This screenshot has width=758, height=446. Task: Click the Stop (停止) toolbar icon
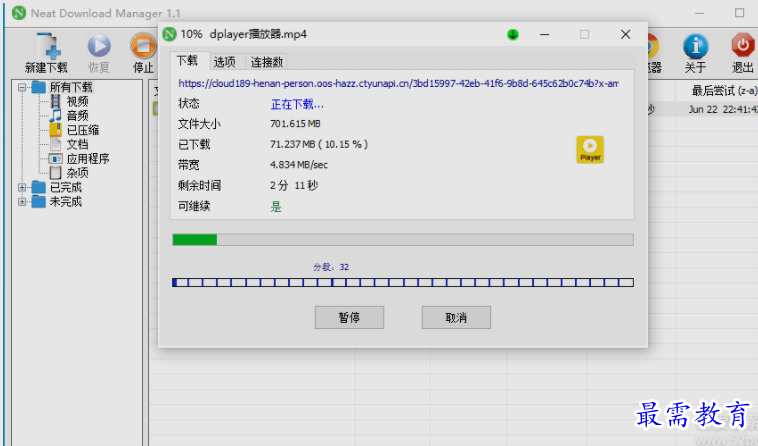click(143, 46)
